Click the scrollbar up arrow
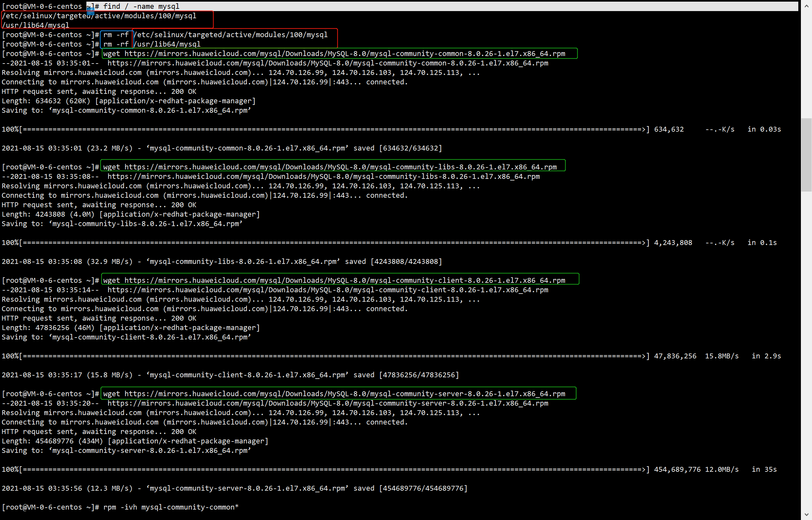The image size is (812, 520). 806,6
